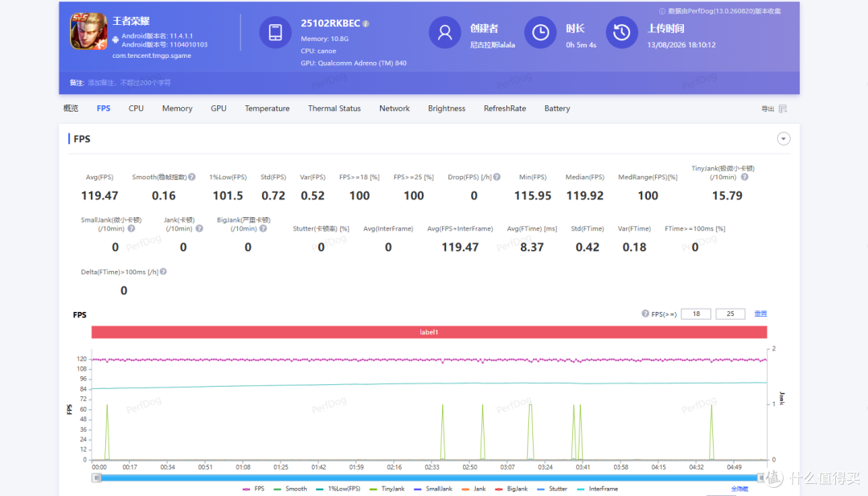868x496 pixels.
Task: Click the red label1 bar
Action: click(x=429, y=332)
